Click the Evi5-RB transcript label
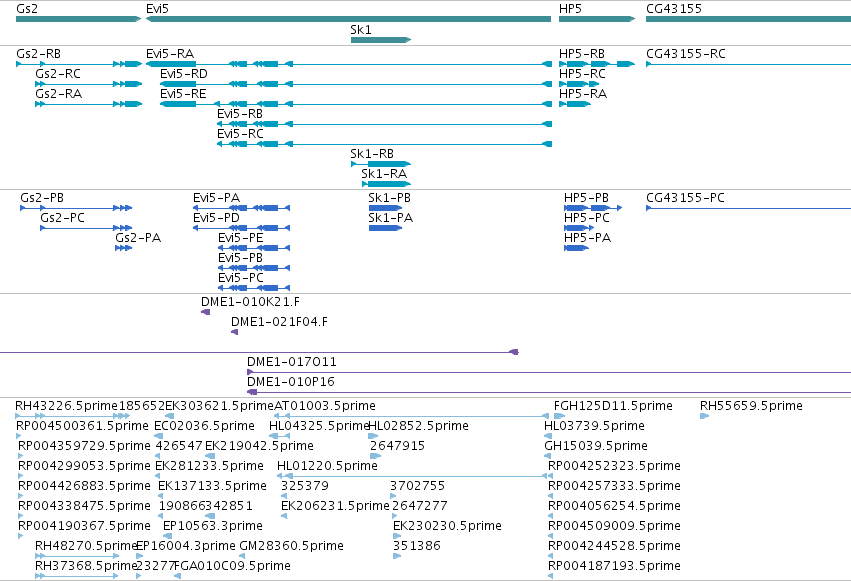The height and width of the screenshot is (581, 851). pos(240,114)
